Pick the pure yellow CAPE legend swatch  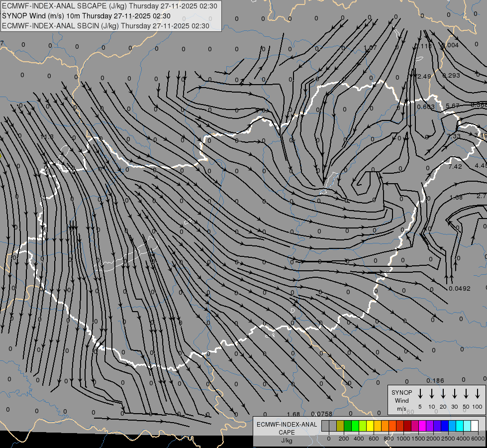[370, 426]
